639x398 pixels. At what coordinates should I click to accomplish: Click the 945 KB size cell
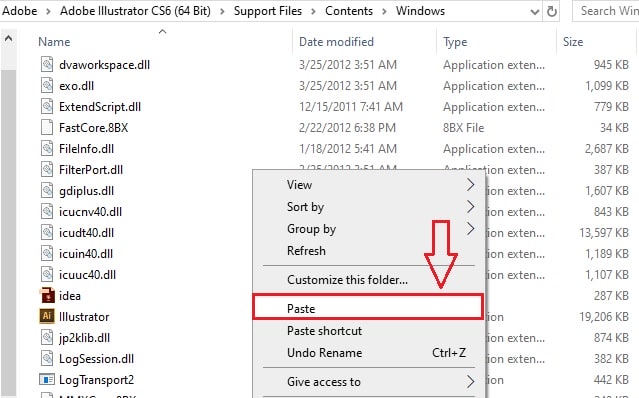coord(611,65)
